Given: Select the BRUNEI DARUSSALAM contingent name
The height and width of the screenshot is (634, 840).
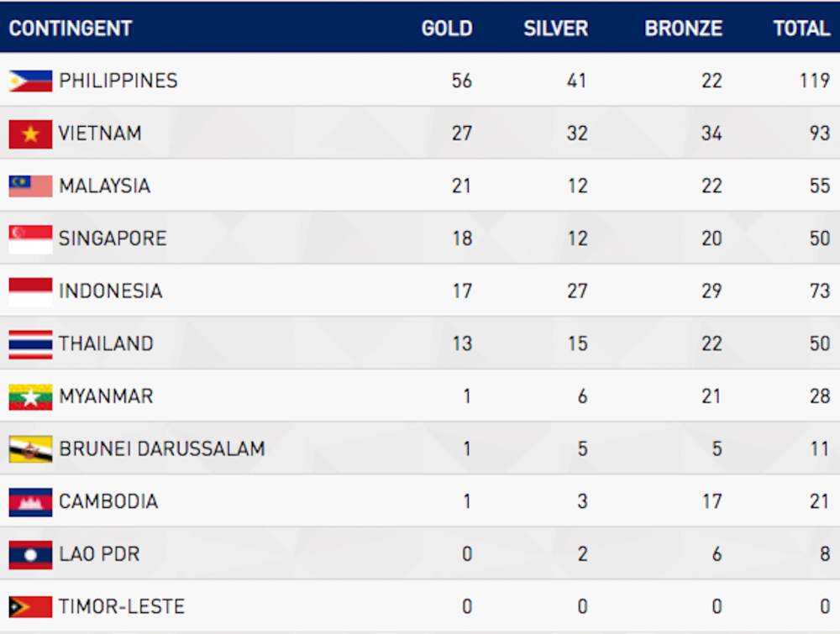Looking at the screenshot, I should (x=162, y=448).
